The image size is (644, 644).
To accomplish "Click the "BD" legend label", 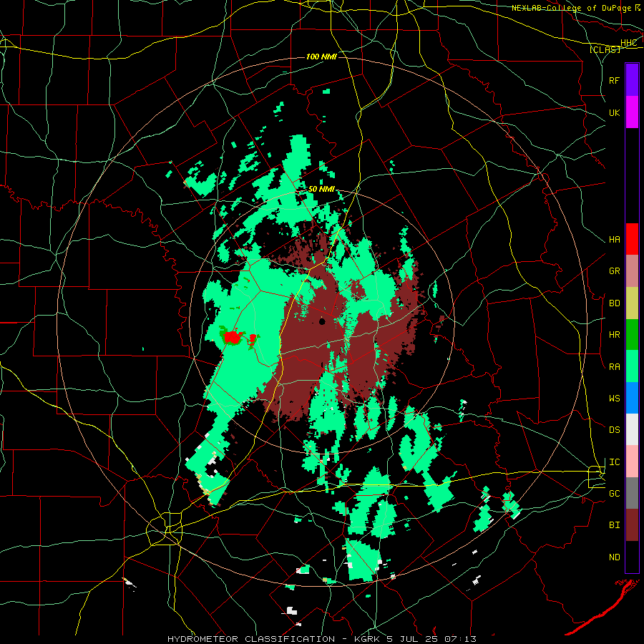I will coord(614,303).
